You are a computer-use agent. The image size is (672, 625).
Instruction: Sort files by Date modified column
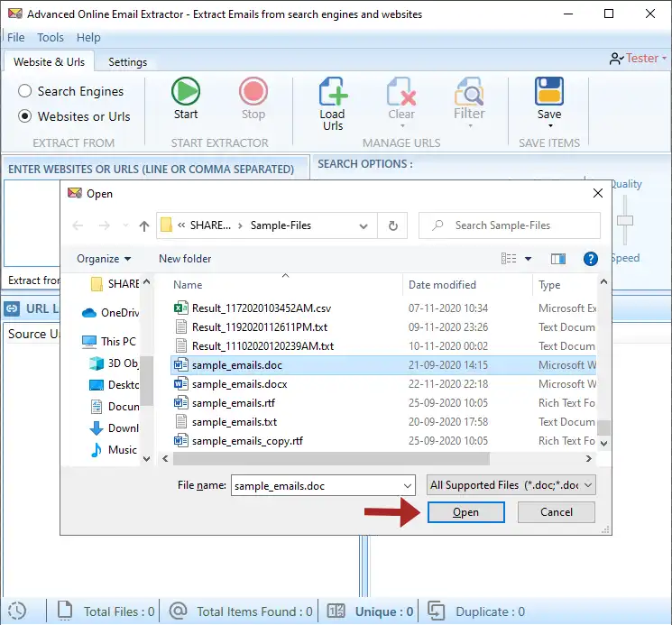[467, 285]
